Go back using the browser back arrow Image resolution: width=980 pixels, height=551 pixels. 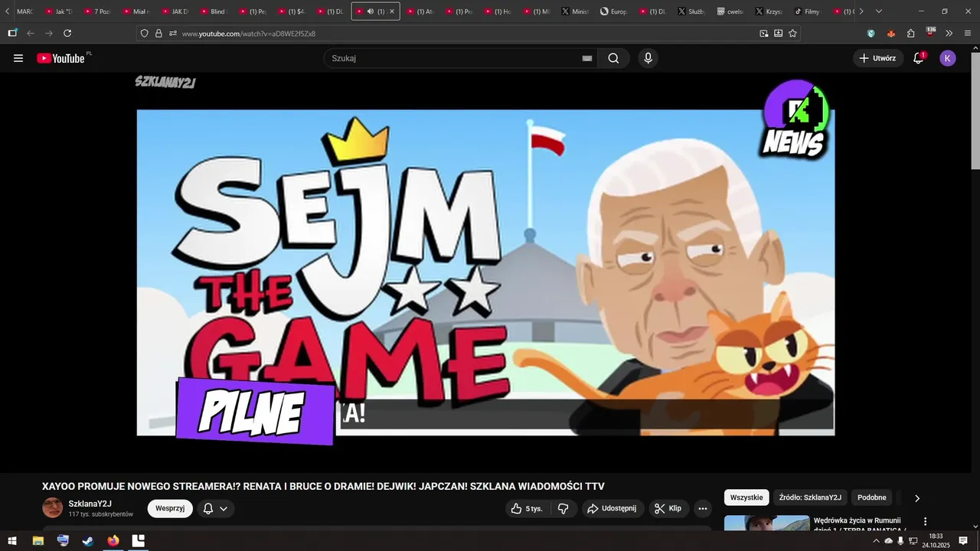point(31,33)
